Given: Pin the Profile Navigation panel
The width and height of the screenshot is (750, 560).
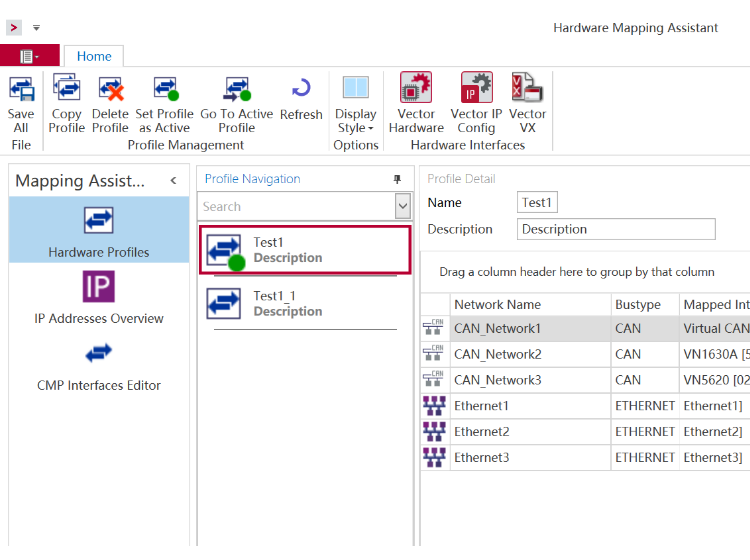Looking at the screenshot, I should coord(397,179).
